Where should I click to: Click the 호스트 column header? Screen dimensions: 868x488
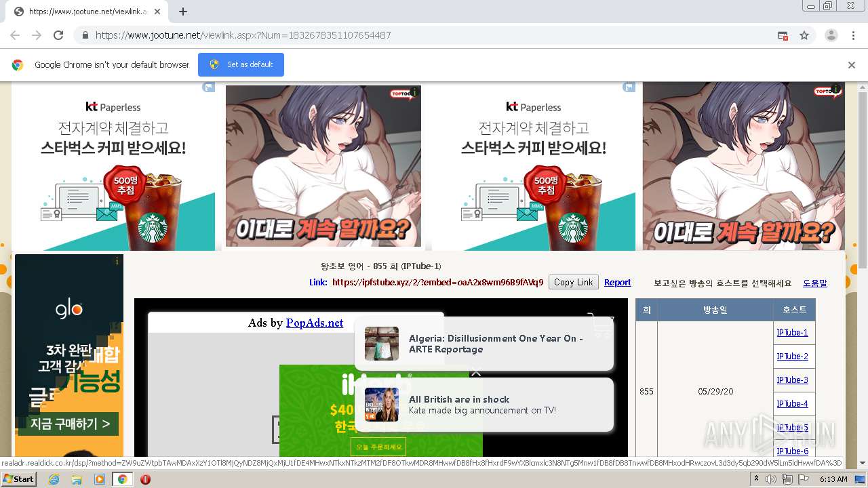(x=794, y=310)
